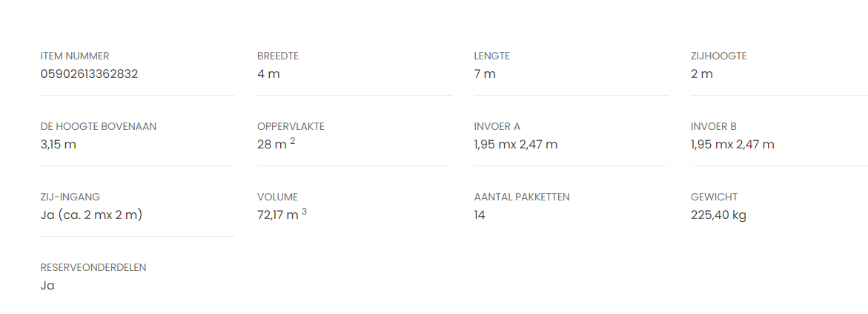Click the 225,40 kg weight value

pyautogui.click(x=718, y=215)
